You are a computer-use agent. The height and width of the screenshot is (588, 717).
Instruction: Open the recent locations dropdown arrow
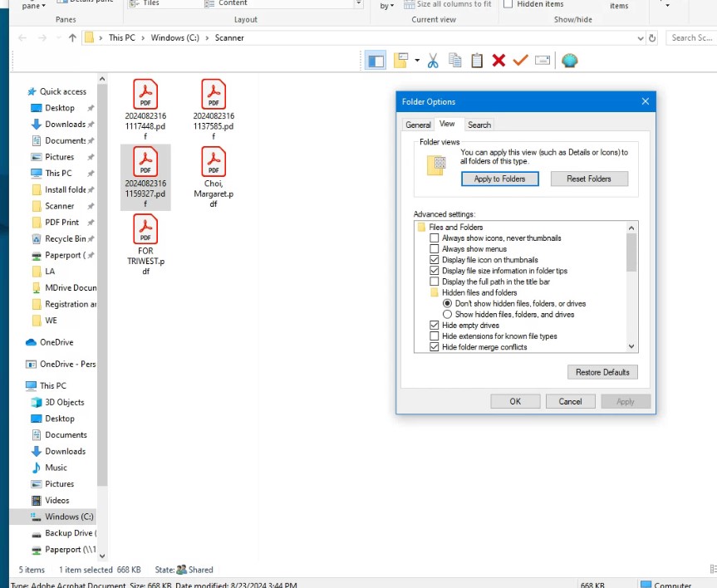click(58, 38)
